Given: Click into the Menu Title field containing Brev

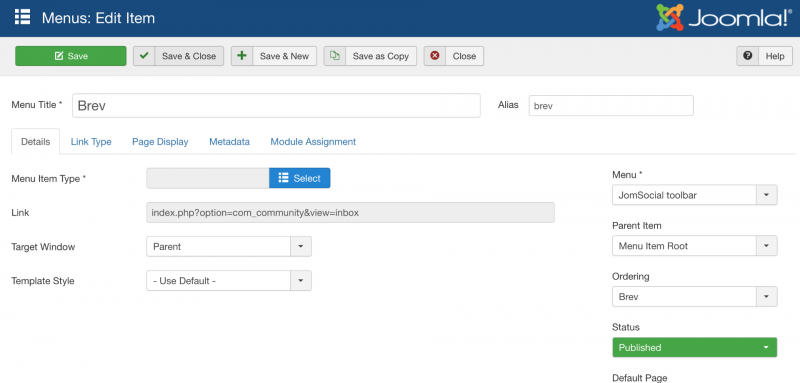Looking at the screenshot, I should pyautogui.click(x=276, y=106).
